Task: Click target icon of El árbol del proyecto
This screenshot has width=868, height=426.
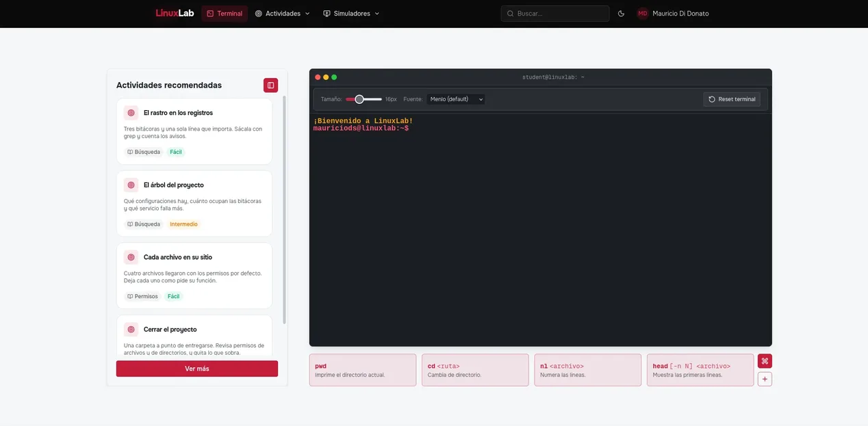Action: [x=131, y=185]
